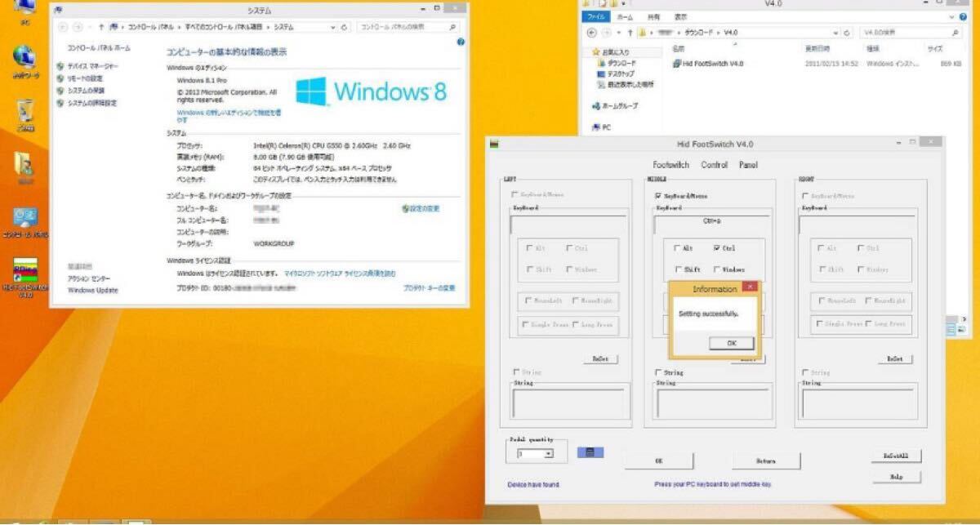Click Change product key link

(430, 288)
